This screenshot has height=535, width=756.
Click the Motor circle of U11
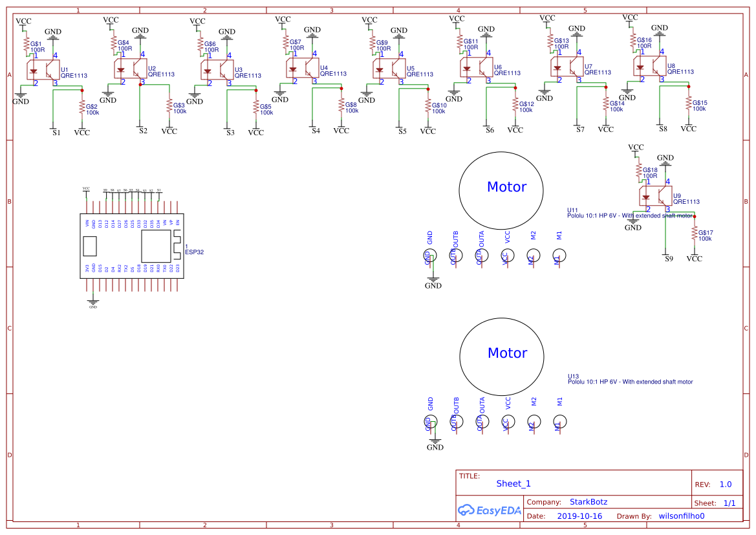pyautogui.click(x=501, y=190)
